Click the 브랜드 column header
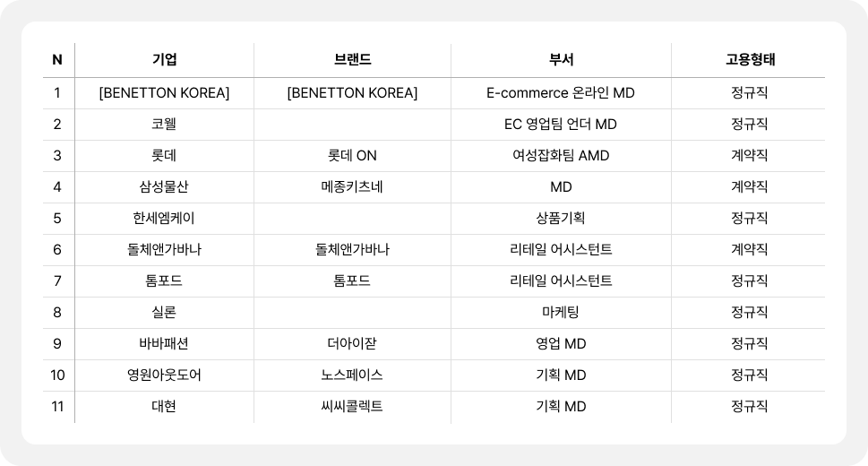Screen dimensions: 868x466 pos(352,60)
